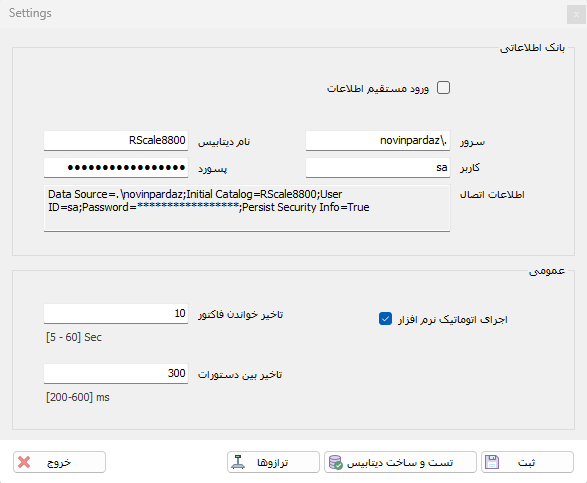Close the Settings window

click(x=576, y=15)
